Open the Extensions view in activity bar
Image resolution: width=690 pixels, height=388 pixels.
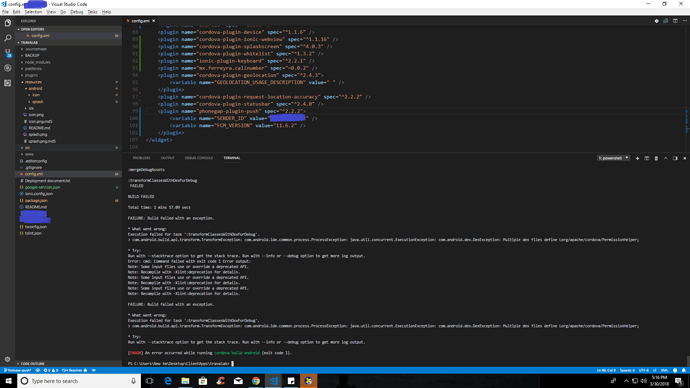pyautogui.click(x=7, y=83)
